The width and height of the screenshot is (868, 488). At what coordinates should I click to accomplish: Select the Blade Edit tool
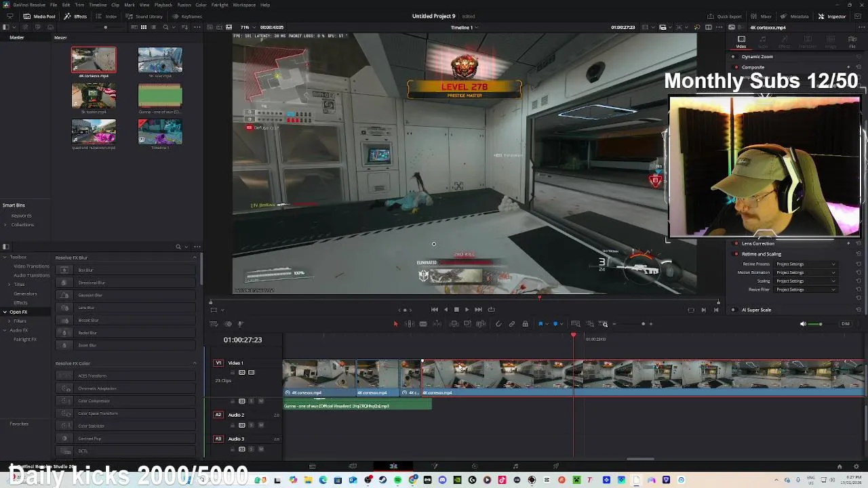coord(422,324)
